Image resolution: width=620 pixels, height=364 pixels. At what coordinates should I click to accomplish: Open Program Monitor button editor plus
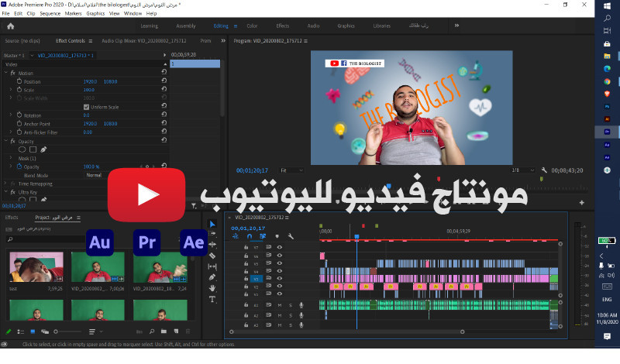582,203
